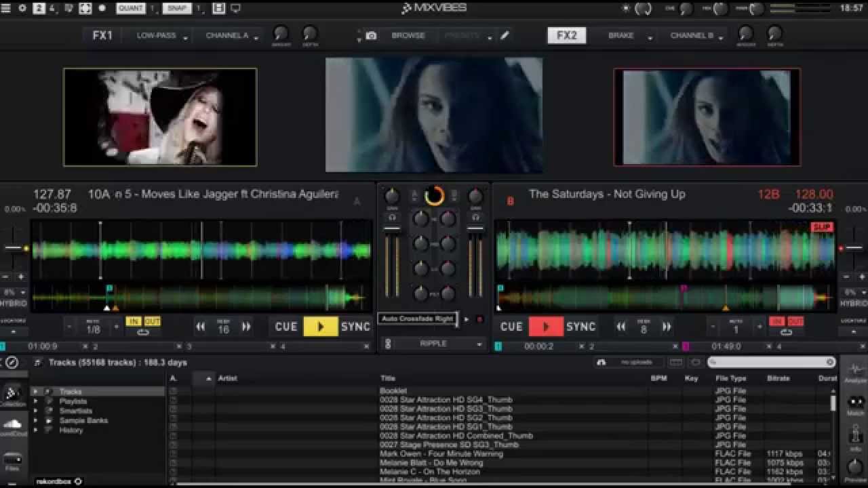Click beat jump backward on deck B
This screenshot has height=488, width=868.
620,327
